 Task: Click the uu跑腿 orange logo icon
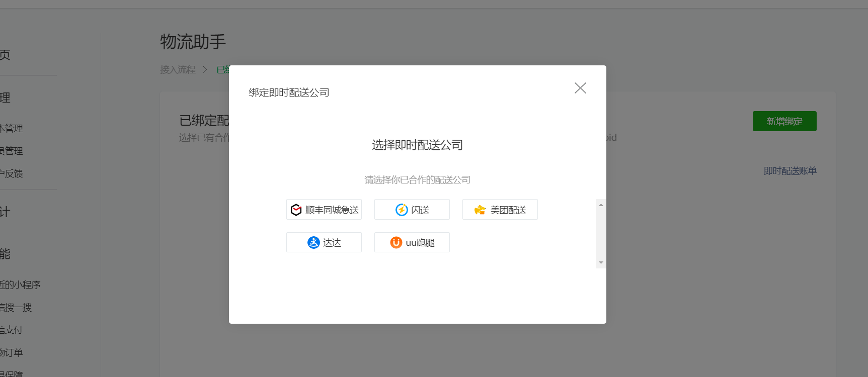[396, 242]
